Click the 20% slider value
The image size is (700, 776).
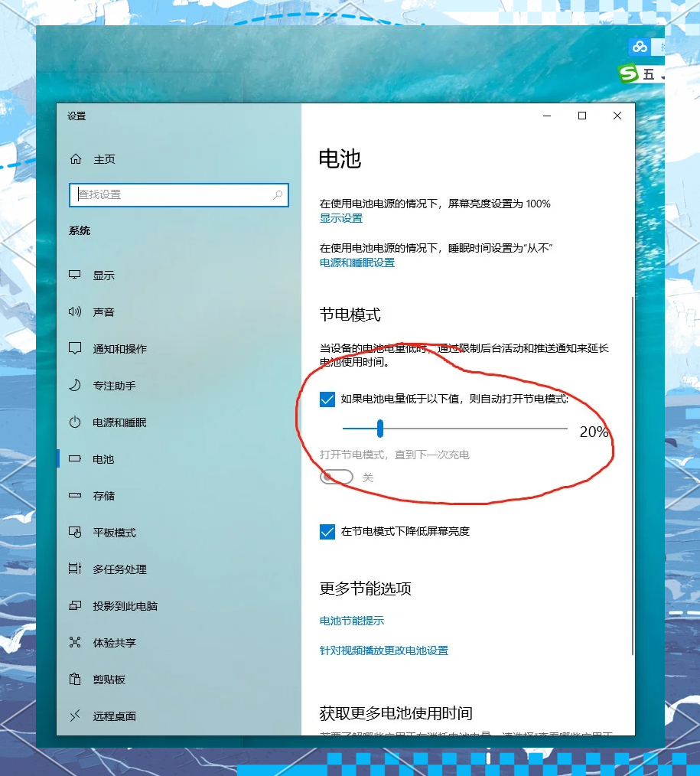[x=594, y=432]
